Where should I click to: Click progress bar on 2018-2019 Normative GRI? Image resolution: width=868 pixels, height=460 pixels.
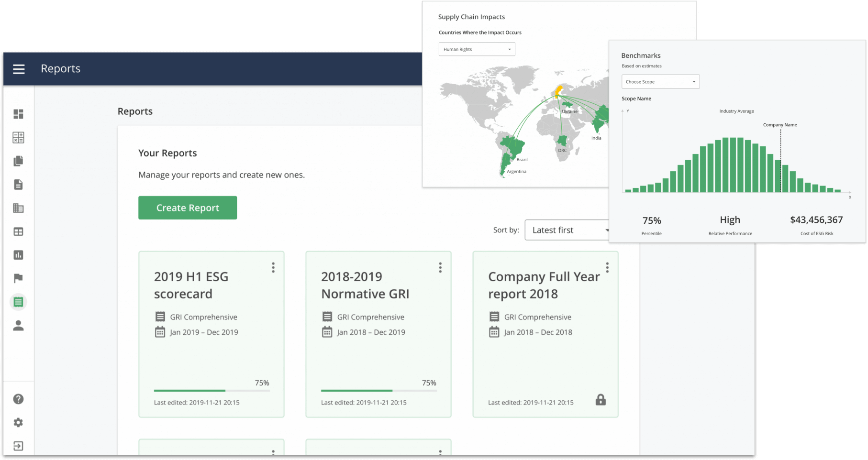coord(378,391)
